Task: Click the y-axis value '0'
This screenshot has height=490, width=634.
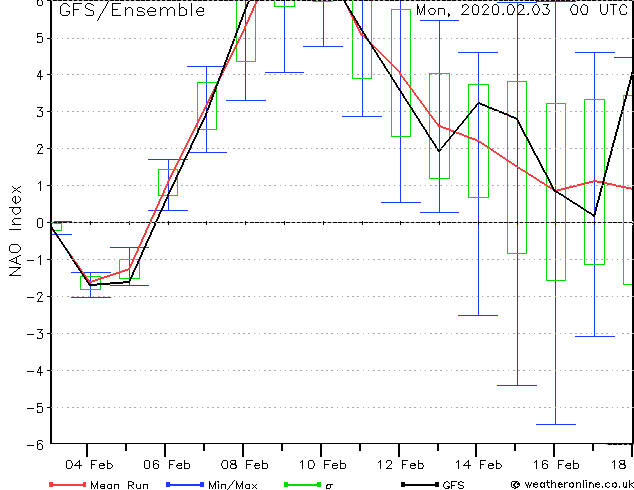Action: pyautogui.click(x=39, y=223)
